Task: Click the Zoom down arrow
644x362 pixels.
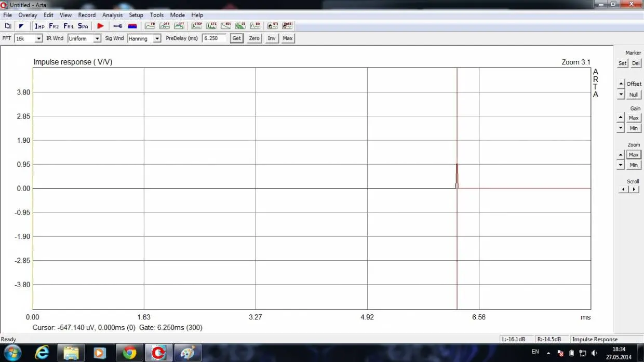Action: tap(621, 165)
